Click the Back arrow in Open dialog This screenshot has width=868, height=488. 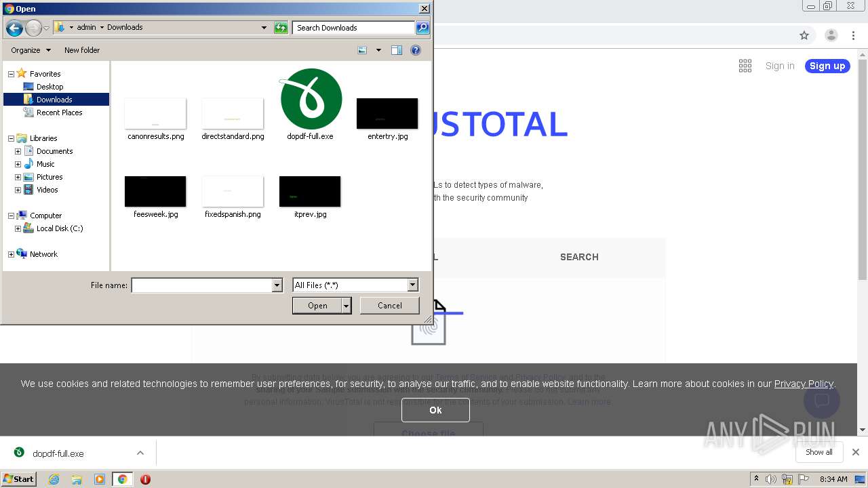coord(14,28)
